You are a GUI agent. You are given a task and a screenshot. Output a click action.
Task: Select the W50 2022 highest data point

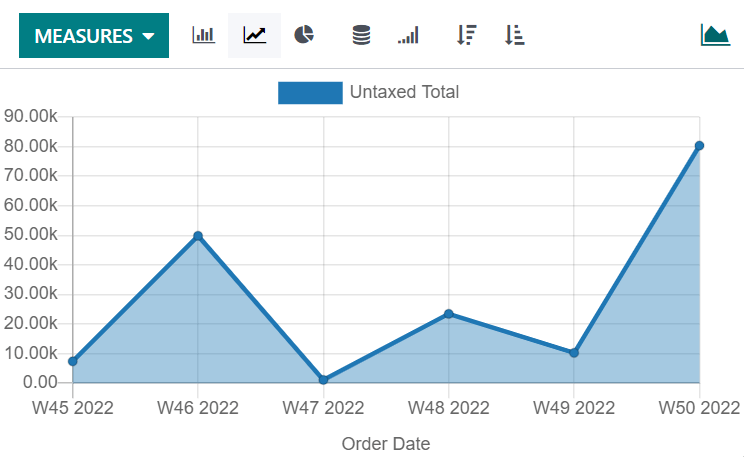point(699,146)
